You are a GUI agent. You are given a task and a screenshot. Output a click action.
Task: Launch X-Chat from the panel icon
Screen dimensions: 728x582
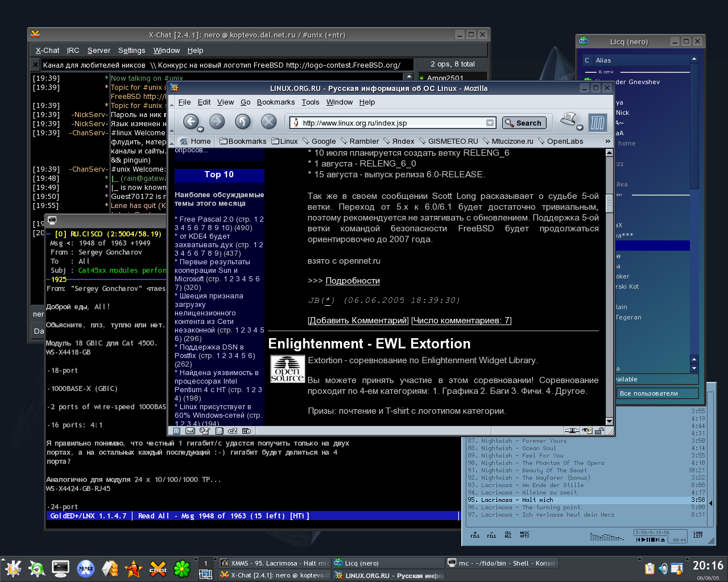158,568
